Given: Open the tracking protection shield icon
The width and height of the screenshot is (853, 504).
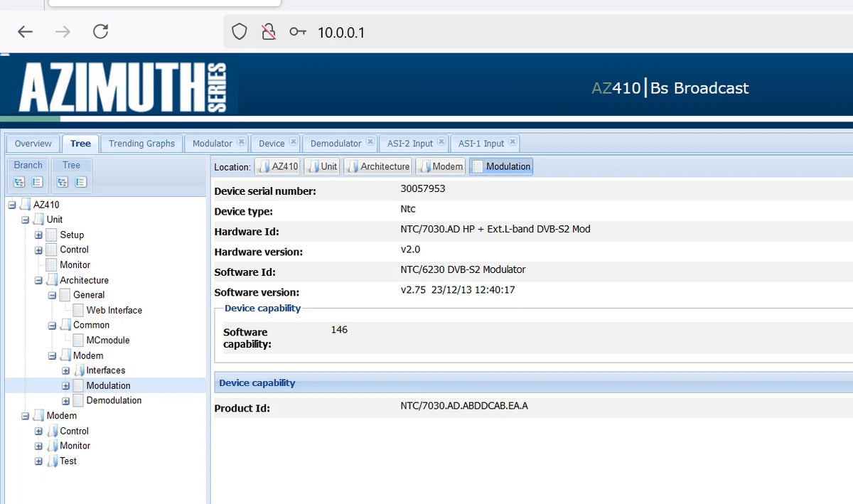Looking at the screenshot, I should pyautogui.click(x=240, y=32).
